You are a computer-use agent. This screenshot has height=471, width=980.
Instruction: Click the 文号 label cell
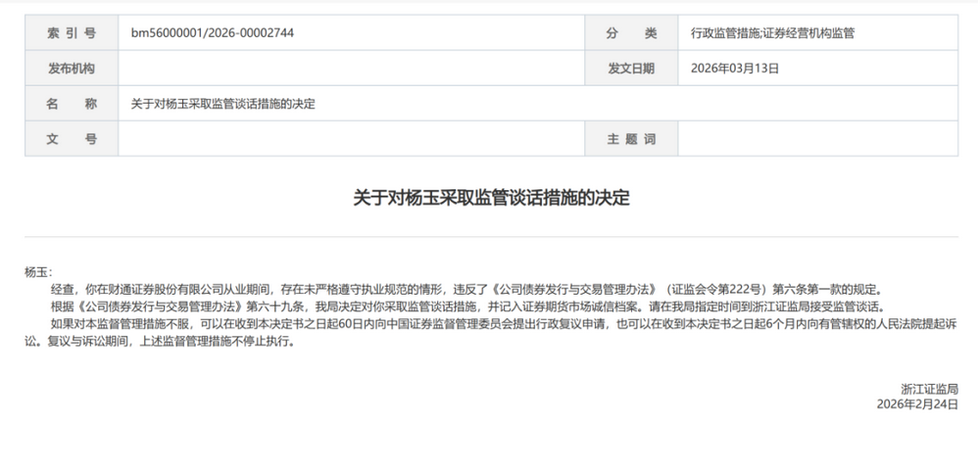click(72, 139)
